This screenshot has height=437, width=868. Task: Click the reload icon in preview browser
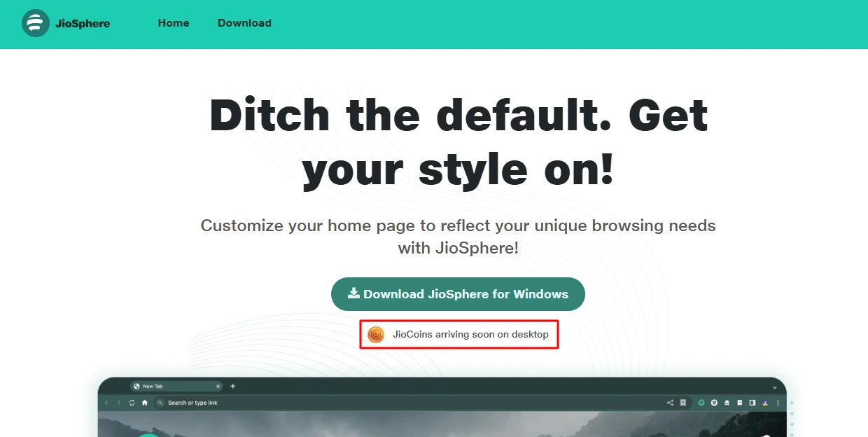(132, 403)
